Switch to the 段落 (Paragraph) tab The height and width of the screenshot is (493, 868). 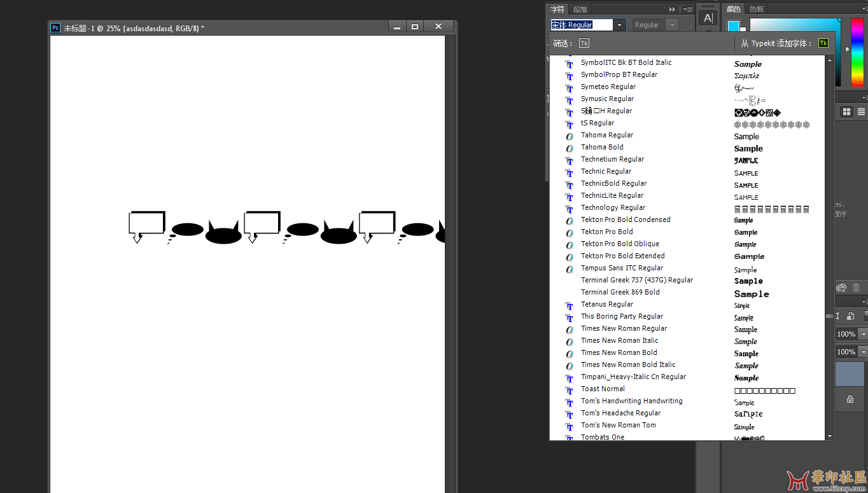(x=580, y=9)
